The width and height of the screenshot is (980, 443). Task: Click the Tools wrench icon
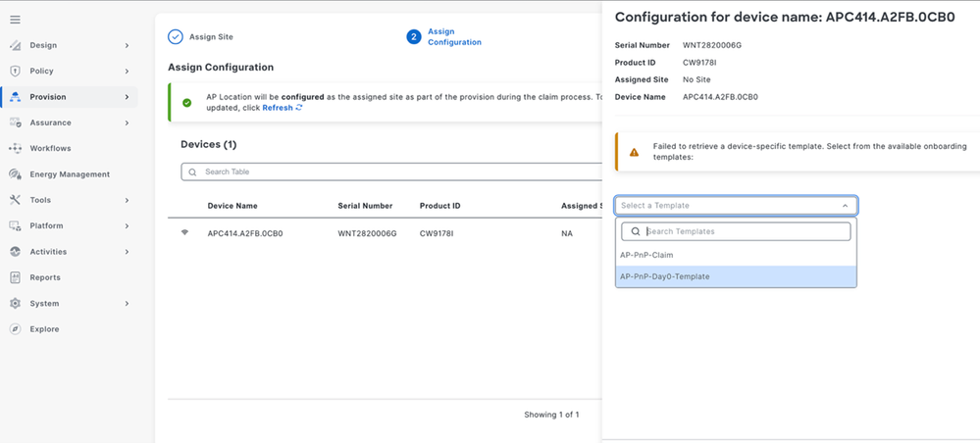16,200
